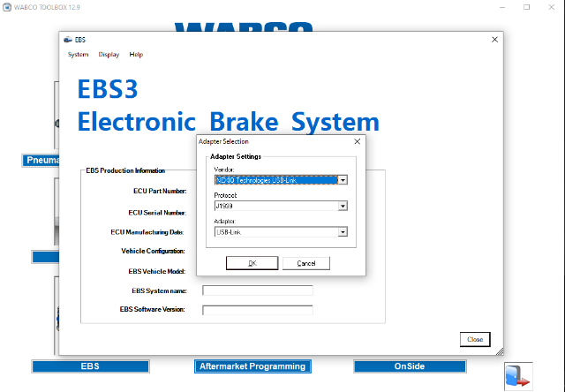
Task: Click the exit door icon in Toolbox
Action: point(518,376)
